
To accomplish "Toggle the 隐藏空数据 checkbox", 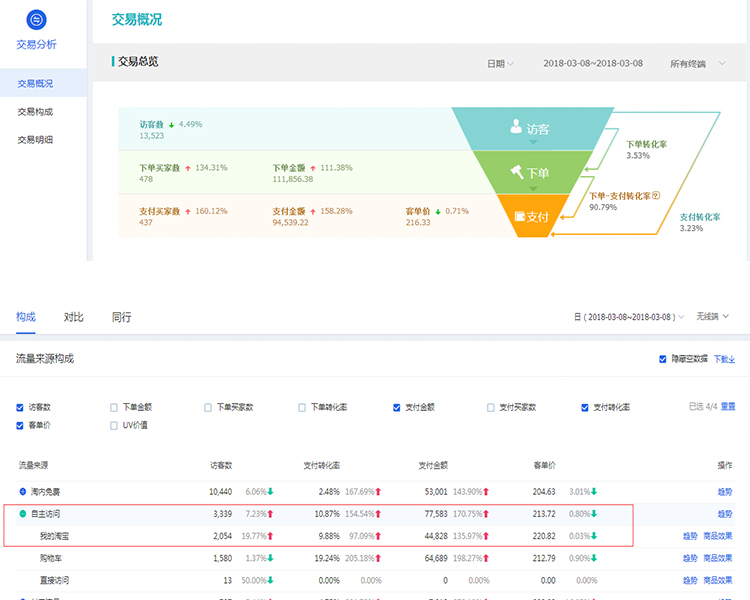I will (x=662, y=359).
